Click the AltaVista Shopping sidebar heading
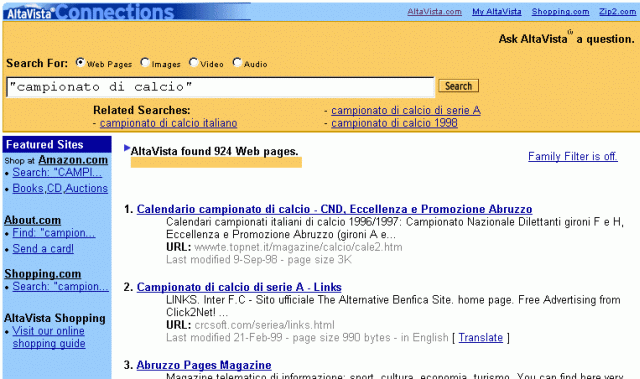The width and height of the screenshot is (640, 379). click(55, 318)
